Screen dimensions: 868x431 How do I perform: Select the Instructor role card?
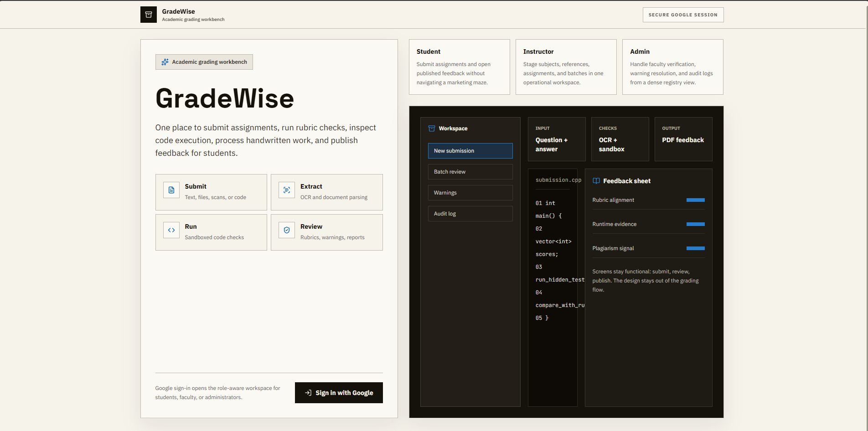coord(566,67)
